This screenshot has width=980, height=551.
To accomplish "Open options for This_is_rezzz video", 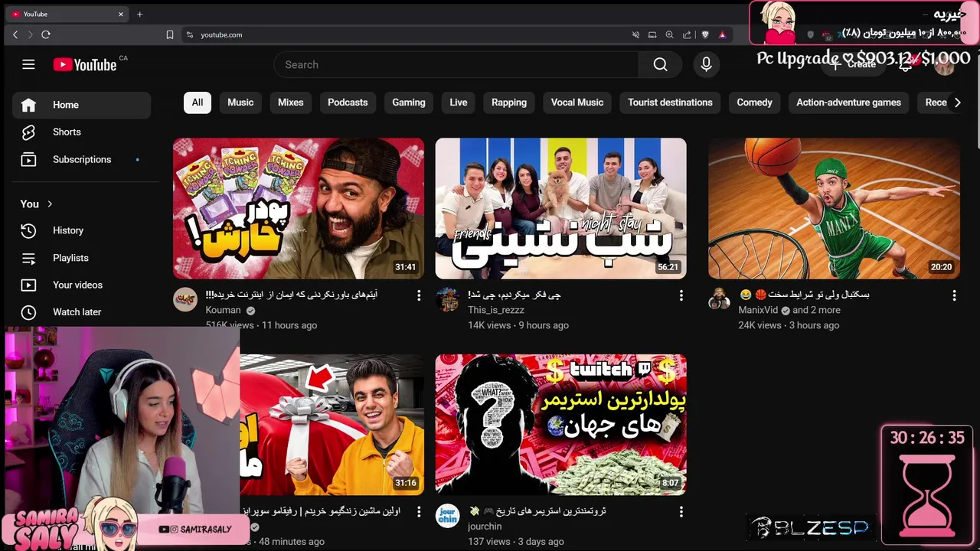I will tap(681, 295).
